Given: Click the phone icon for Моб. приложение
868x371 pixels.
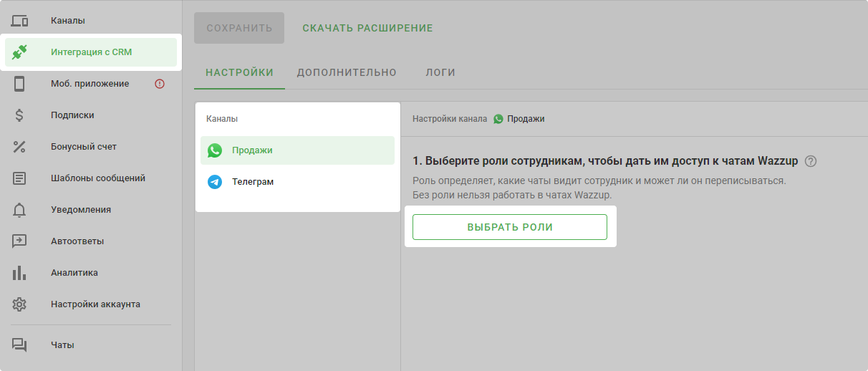Looking at the screenshot, I should pos(19,84).
